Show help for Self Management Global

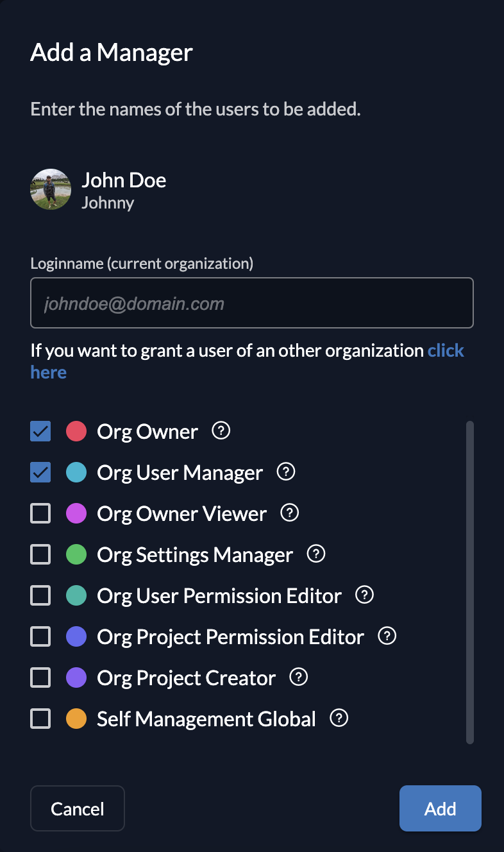pos(339,719)
